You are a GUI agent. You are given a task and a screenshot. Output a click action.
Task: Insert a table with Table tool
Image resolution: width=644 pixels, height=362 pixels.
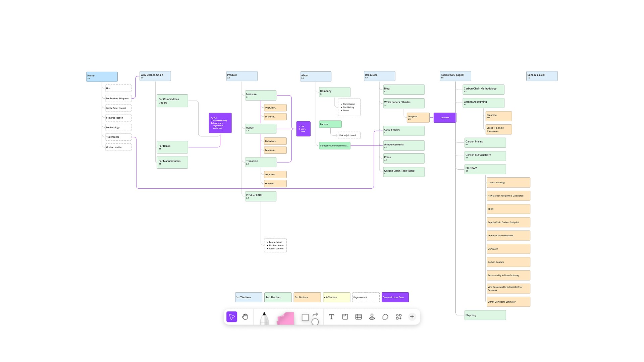click(x=358, y=317)
